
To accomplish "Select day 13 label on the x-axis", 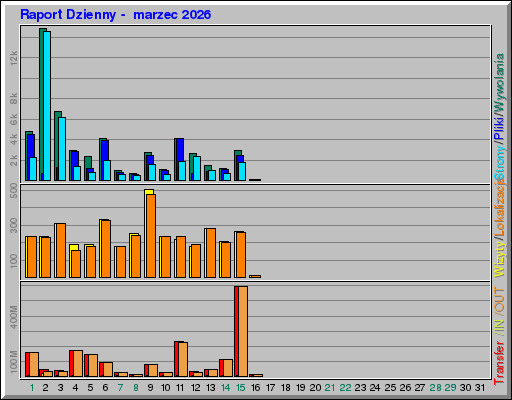I will point(210,388).
